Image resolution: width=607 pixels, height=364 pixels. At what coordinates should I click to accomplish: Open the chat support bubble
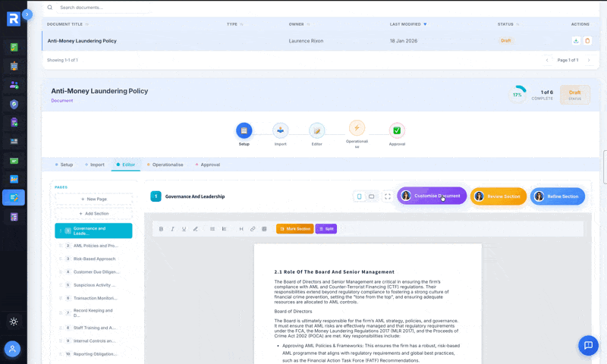(588, 345)
